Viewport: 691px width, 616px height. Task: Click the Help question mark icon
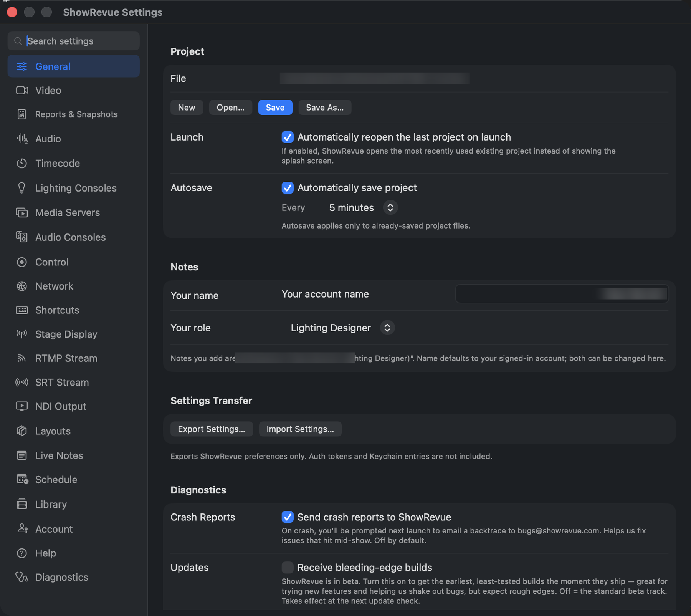(22, 553)
